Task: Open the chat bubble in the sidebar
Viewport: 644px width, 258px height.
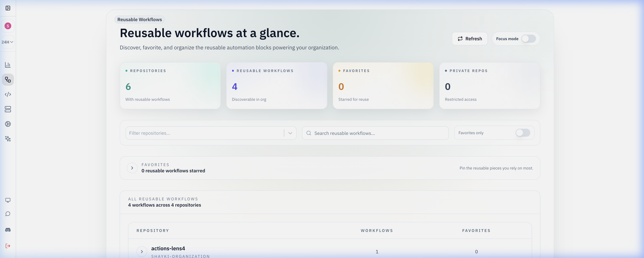Action: 8,214
